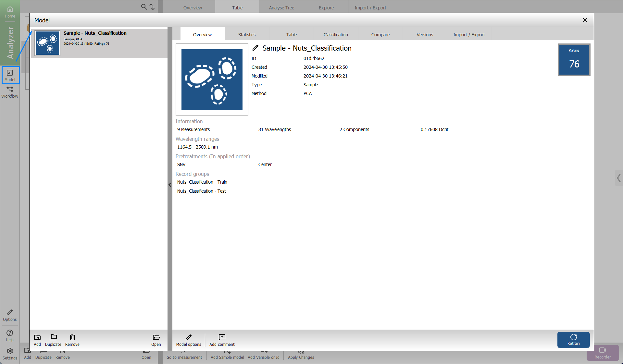
Task: Open the Workflow sidebar item
Action: pyautogui.click(x=10, y=92)
